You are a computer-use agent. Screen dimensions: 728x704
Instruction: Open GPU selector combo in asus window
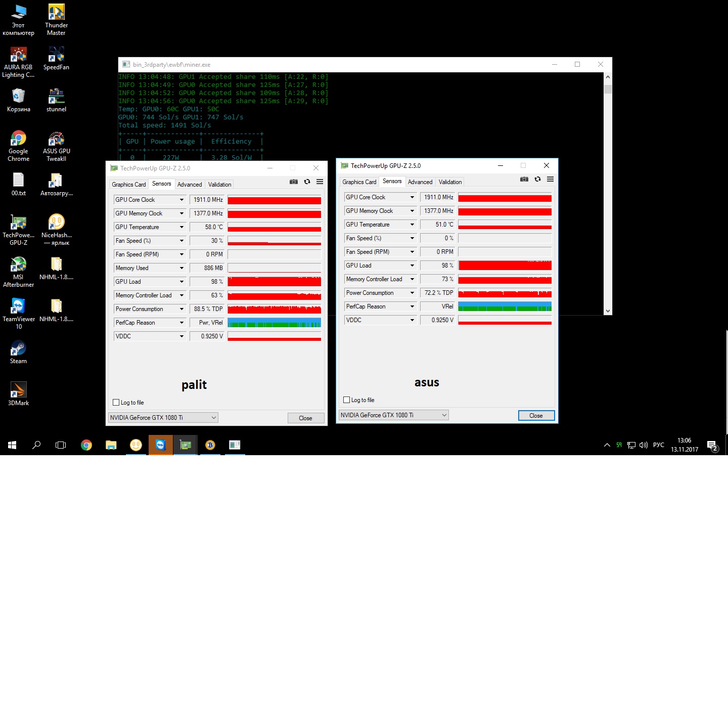394,415
